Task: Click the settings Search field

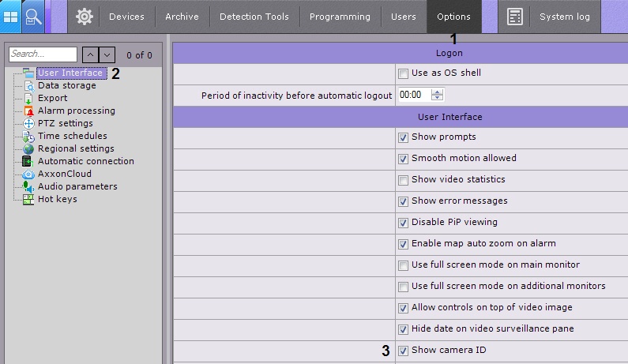Action: 43,54
